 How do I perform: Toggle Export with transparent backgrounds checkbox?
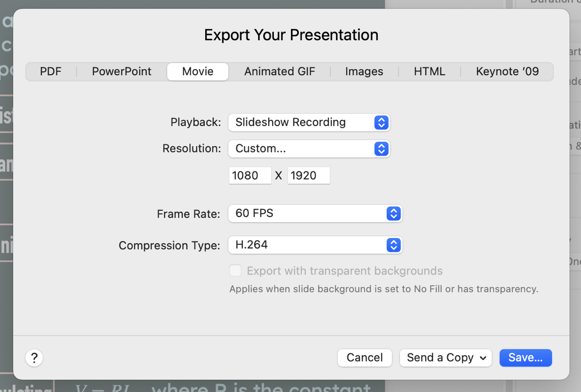coord(236,271)
